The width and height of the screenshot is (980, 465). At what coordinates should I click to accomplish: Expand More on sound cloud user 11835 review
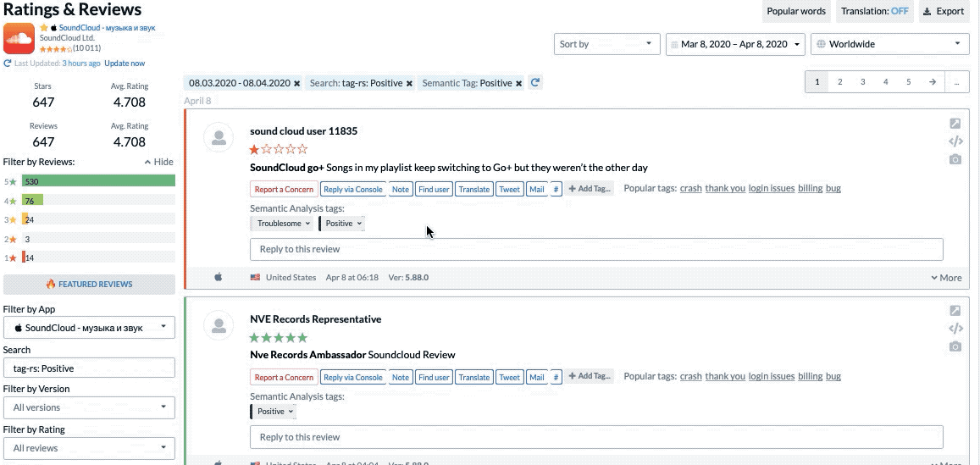pos(946,278)
